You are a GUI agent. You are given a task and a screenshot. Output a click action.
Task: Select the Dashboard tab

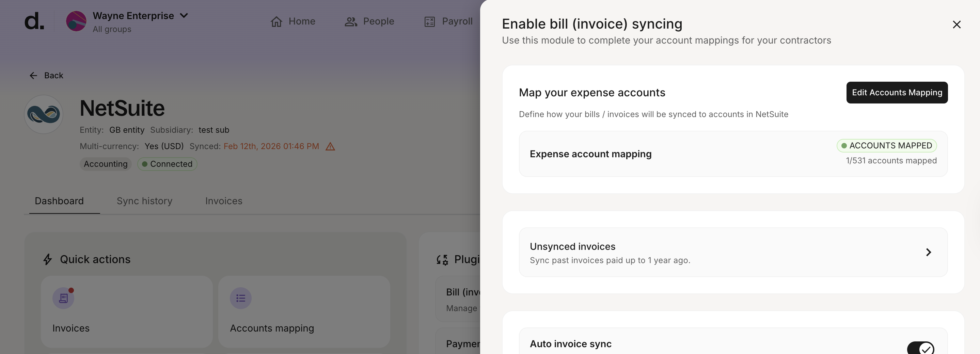(59, 201)
